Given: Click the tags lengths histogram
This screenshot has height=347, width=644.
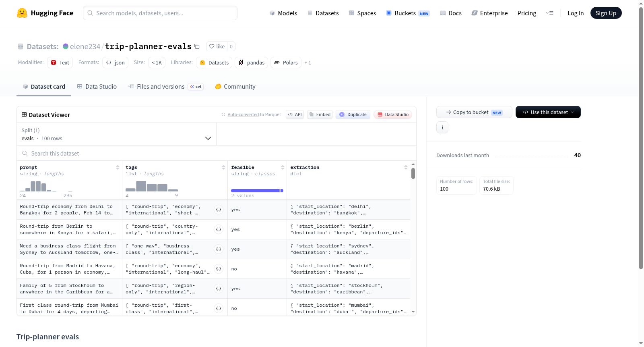Looking at the screenshot, I should tap(152, 186).
